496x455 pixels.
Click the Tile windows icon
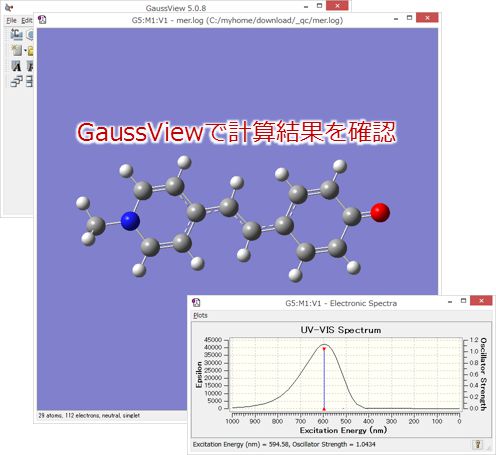coord(30,81)
